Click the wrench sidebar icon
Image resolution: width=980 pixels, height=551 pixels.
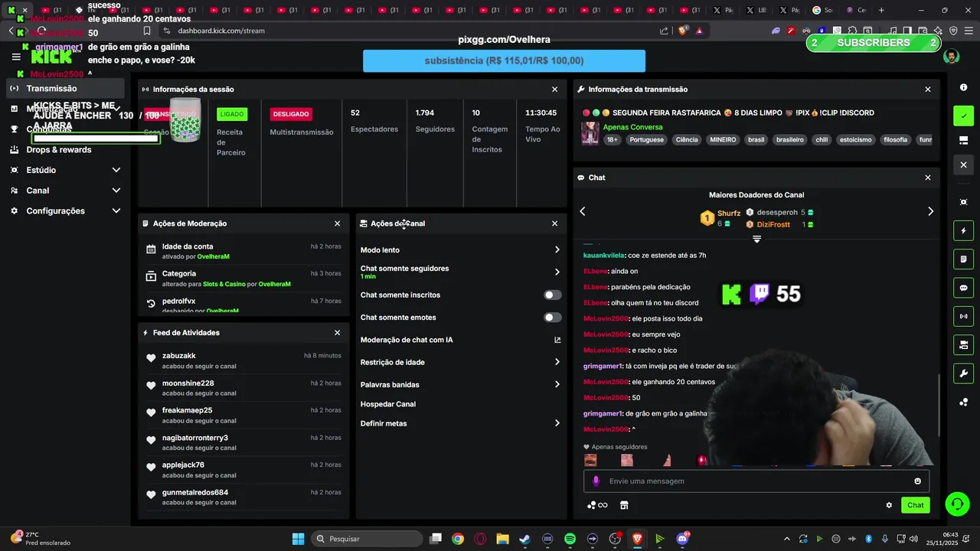pos(963,373)
